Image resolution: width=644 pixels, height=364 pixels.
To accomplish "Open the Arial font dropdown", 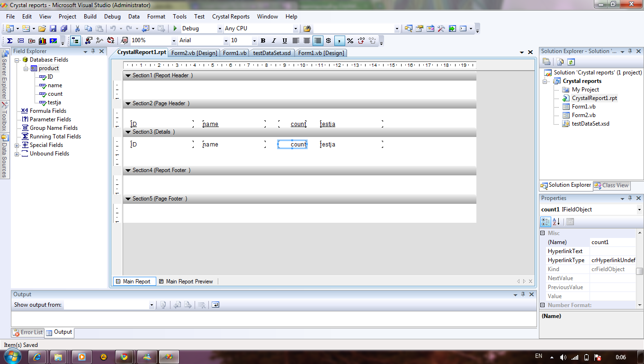I will point(226,41).
